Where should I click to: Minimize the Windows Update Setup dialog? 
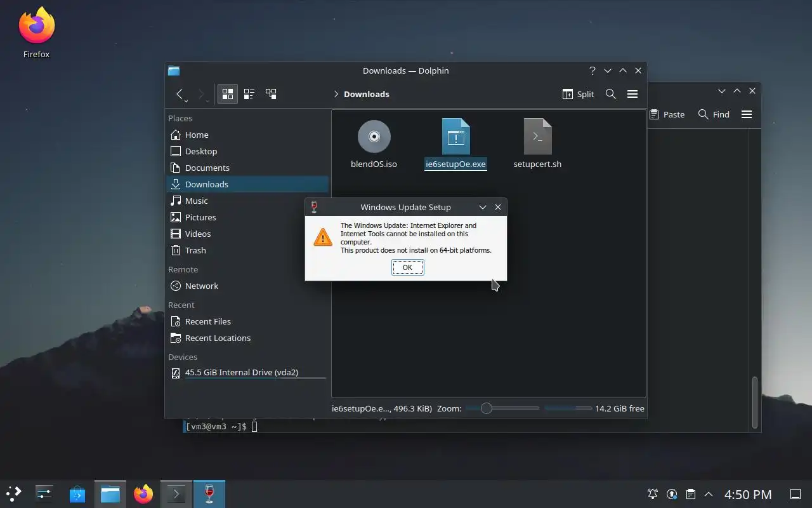coord(483,207)
